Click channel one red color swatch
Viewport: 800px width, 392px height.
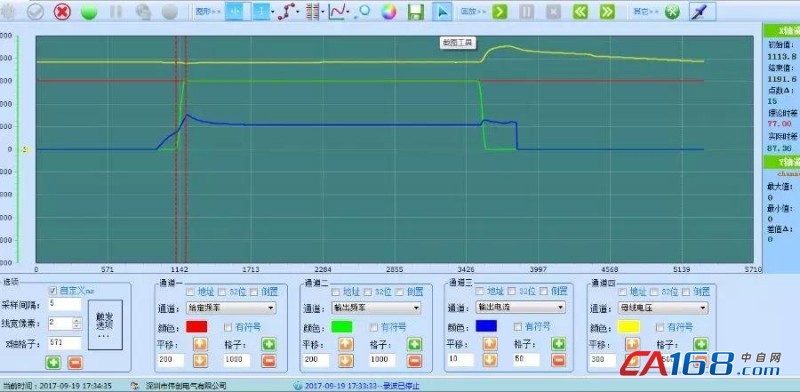coord(197,327)
